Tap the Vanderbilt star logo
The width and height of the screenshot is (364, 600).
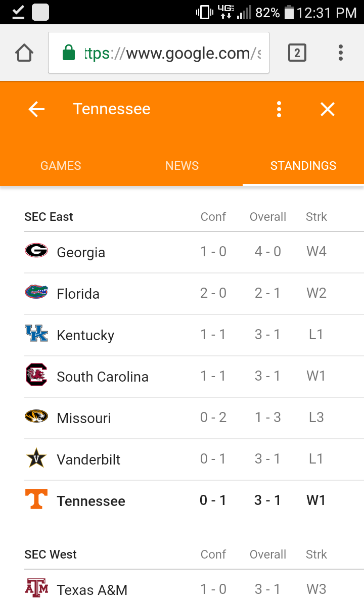pos(36,458)
